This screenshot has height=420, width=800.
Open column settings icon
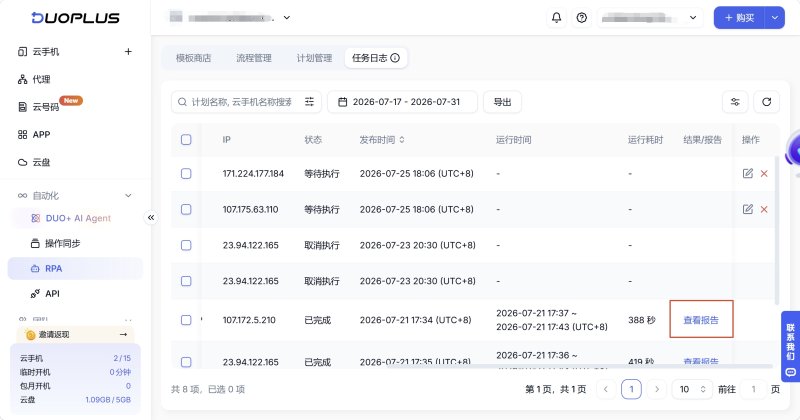(x=735, y=102)
